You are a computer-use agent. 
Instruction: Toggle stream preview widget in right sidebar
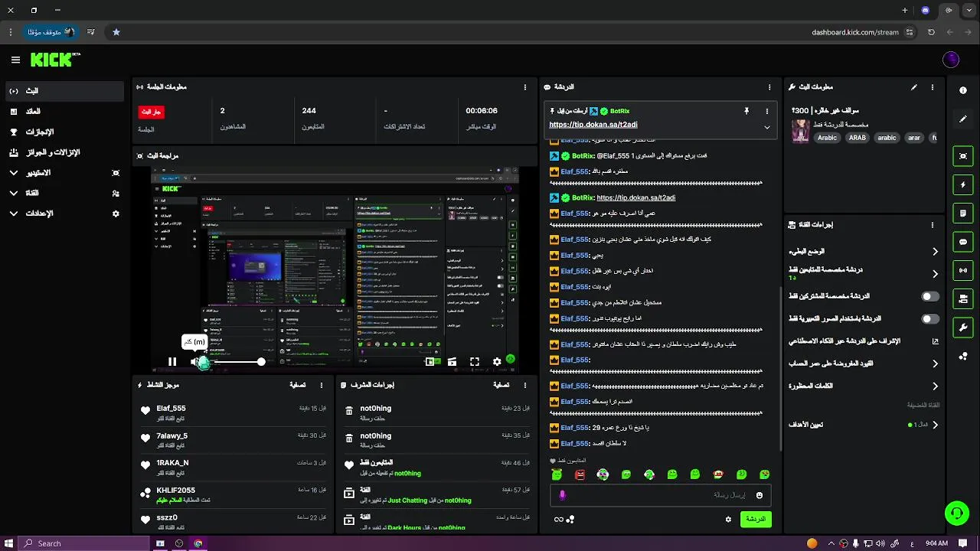tap(963, 156)
